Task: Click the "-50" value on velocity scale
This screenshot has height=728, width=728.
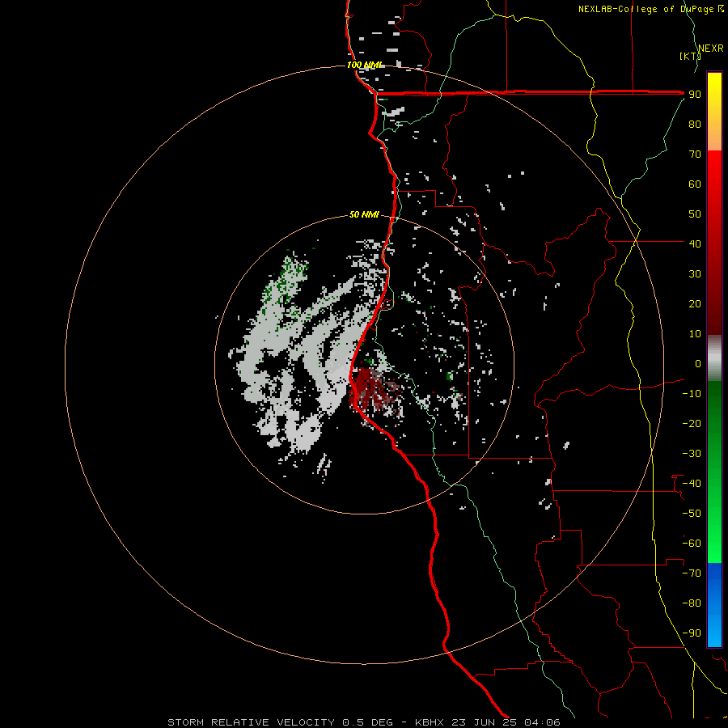Action: point(692,514)
